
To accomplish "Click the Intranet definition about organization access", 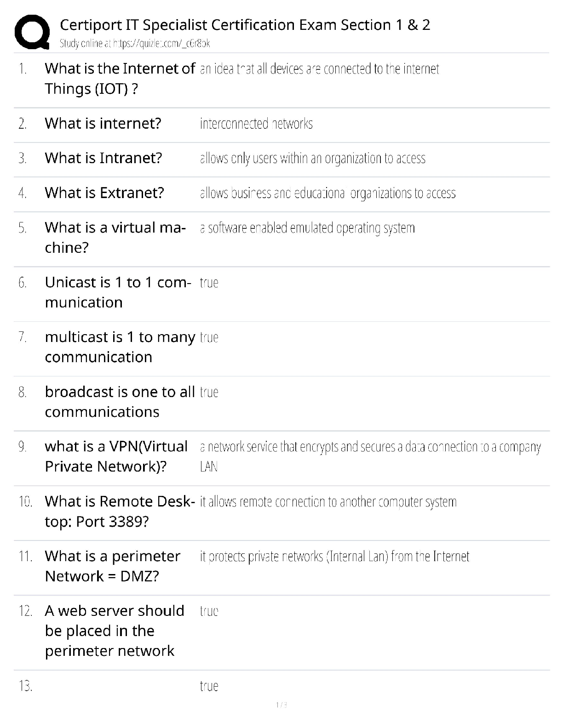I will [x=312, y=159].
